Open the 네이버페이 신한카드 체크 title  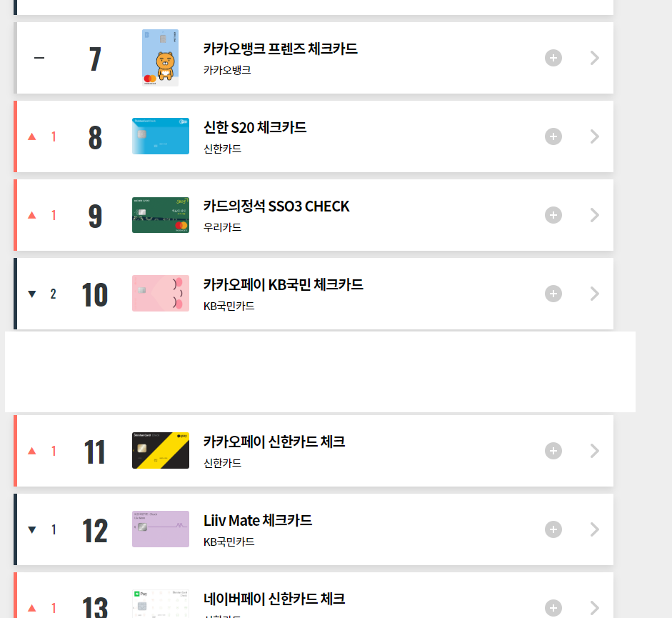274,599
